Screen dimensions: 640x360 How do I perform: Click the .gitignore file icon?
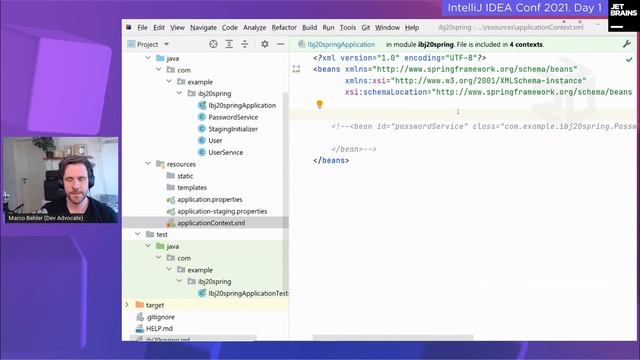click(x=140, y=317)
